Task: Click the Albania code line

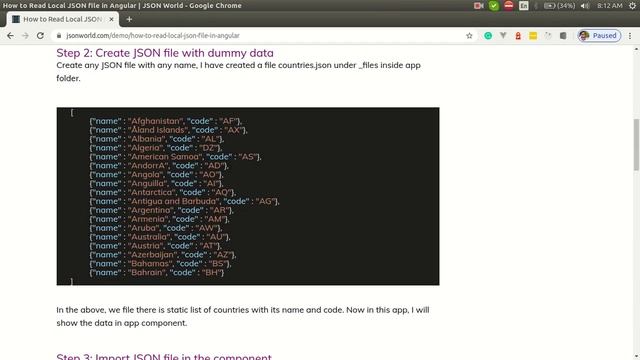Action: tap(157, 139)
